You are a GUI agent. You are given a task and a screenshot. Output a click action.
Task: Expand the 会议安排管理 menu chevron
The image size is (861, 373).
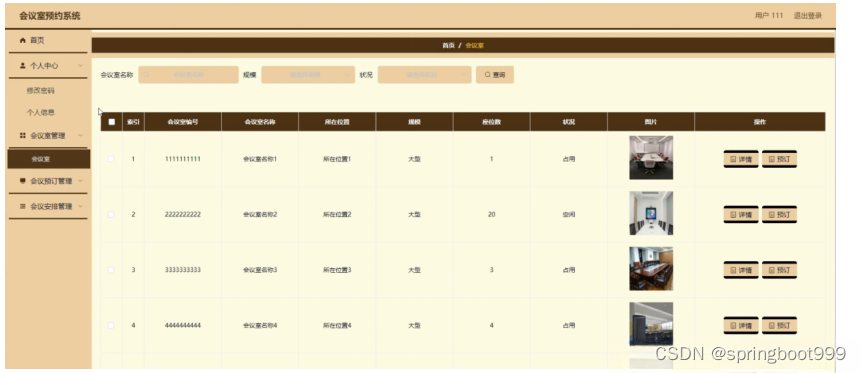[x=80, y=207]
